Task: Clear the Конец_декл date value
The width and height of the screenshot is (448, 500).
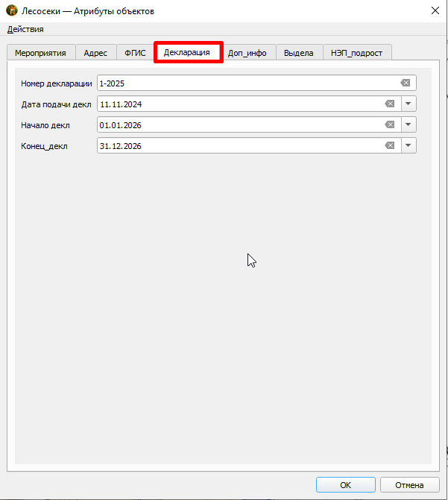Action: click(x=390, y=146)
